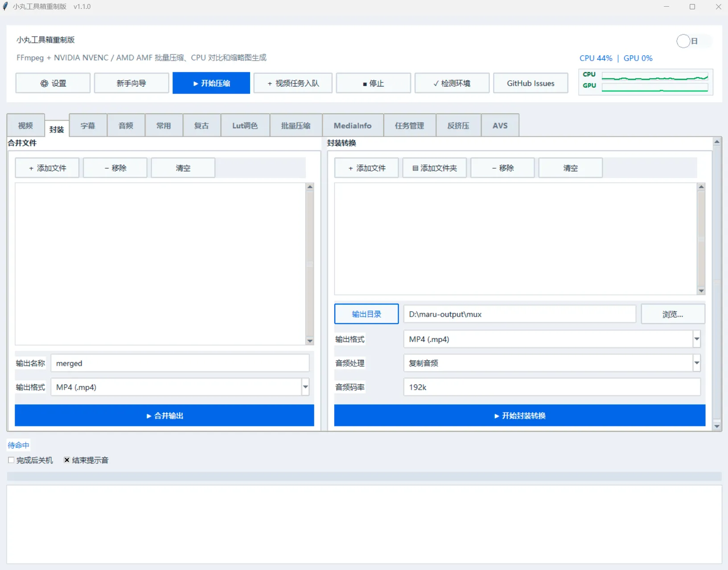728x570 pixels.
Task: Switch to the Lut调色 tab
Action: [245, 125]
